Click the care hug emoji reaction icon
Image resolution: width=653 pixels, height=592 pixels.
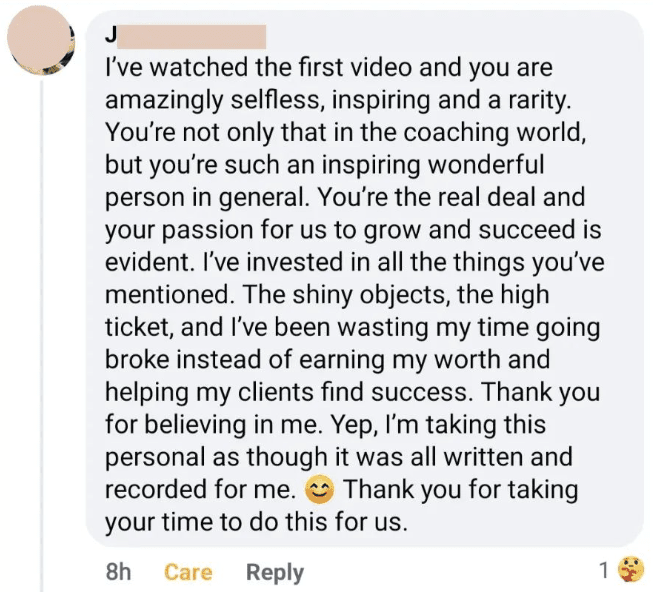pos(631,569)
